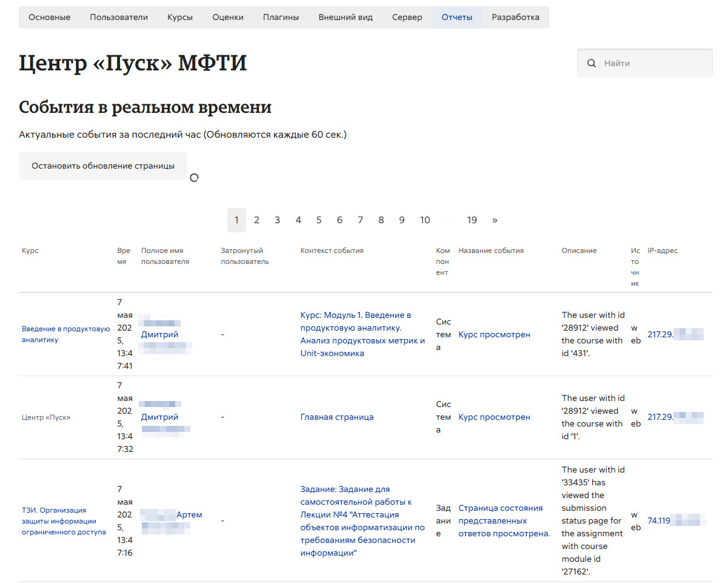
Task: Open user Дмитрий in Центр «Пуск» row
Action: (159, 417)
